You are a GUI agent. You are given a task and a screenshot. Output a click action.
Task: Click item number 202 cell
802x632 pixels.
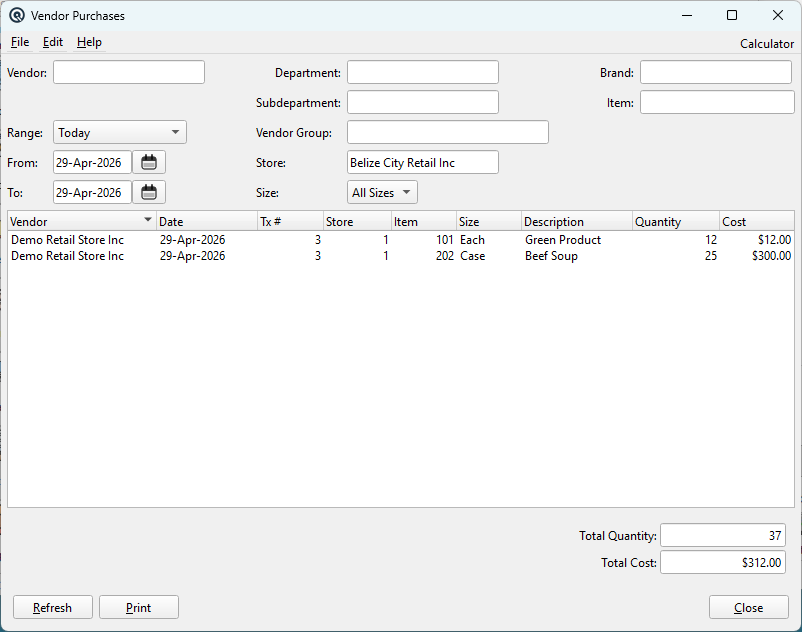coord(444,256)
